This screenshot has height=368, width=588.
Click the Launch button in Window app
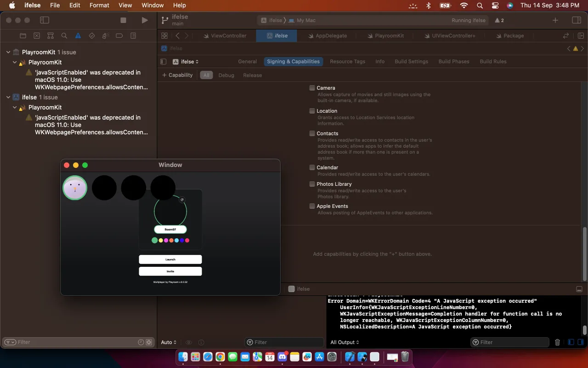click(170, 259)
